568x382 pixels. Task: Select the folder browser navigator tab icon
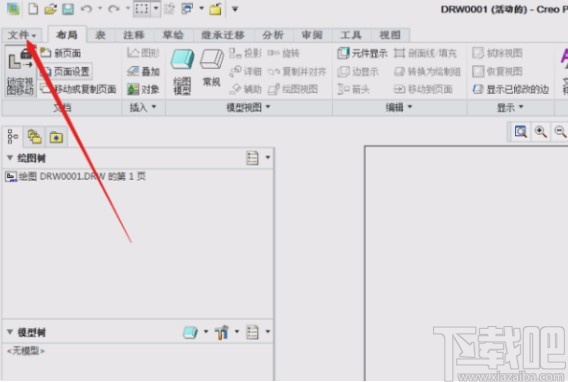tap(34, 137)
